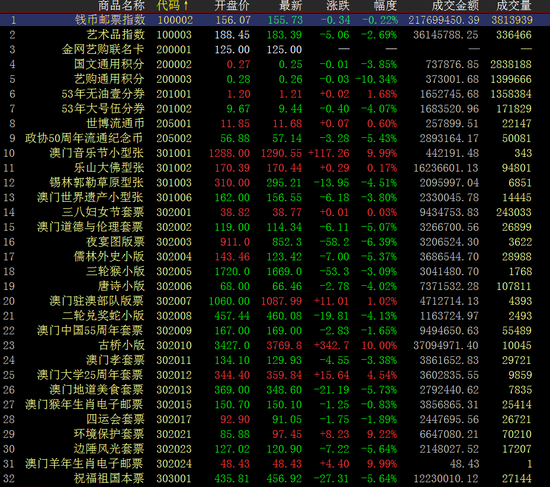This screenshot has height=487, width=550.
Task: Sort by the 商品名称 column header
Action: tap(121, 6)
